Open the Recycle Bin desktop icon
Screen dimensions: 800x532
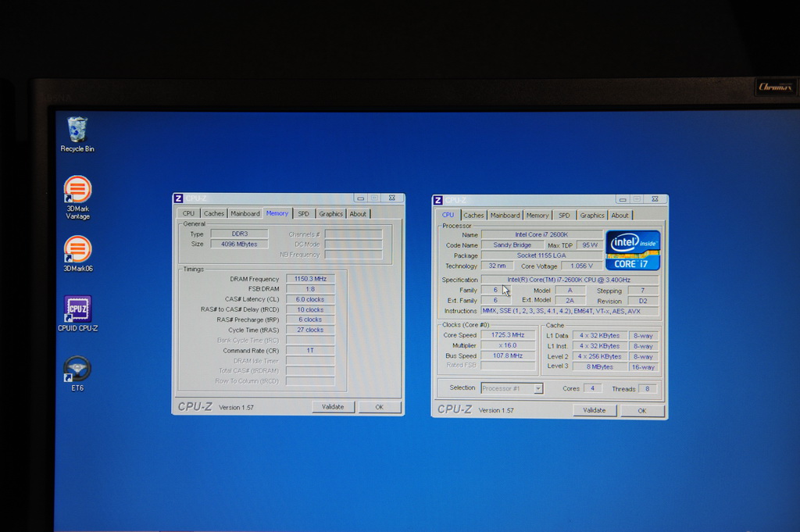77,134
